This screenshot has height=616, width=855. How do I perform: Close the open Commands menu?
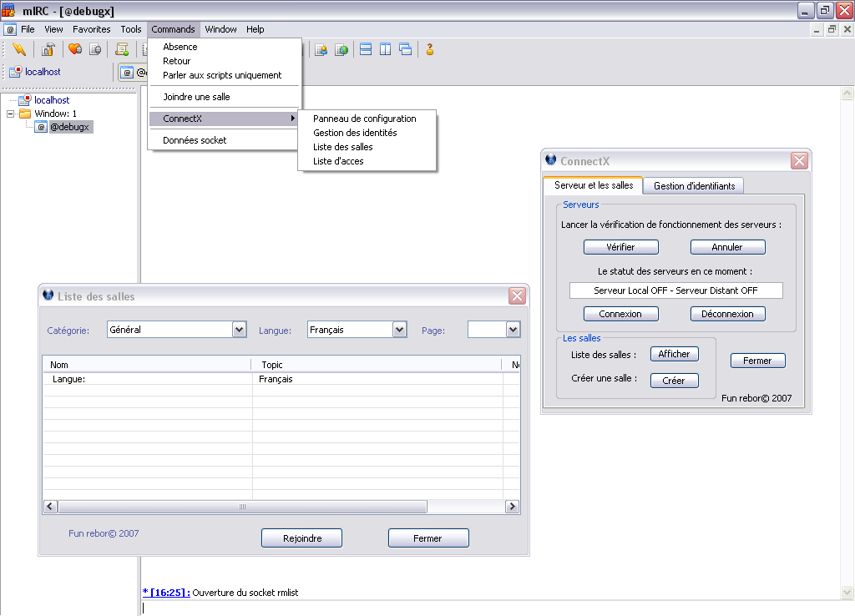[174, 29]
